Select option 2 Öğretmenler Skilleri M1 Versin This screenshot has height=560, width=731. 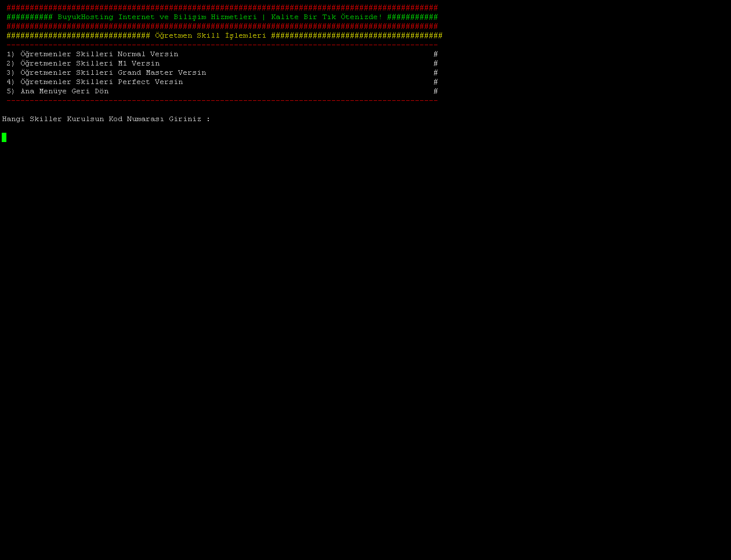pos(89,64)
